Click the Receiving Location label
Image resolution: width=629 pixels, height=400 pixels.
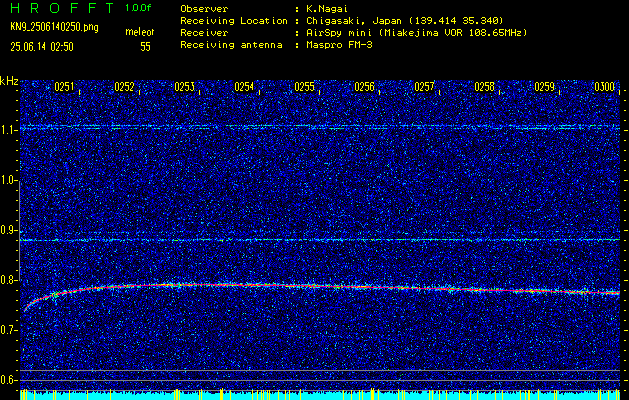click(x=234, y=21)
